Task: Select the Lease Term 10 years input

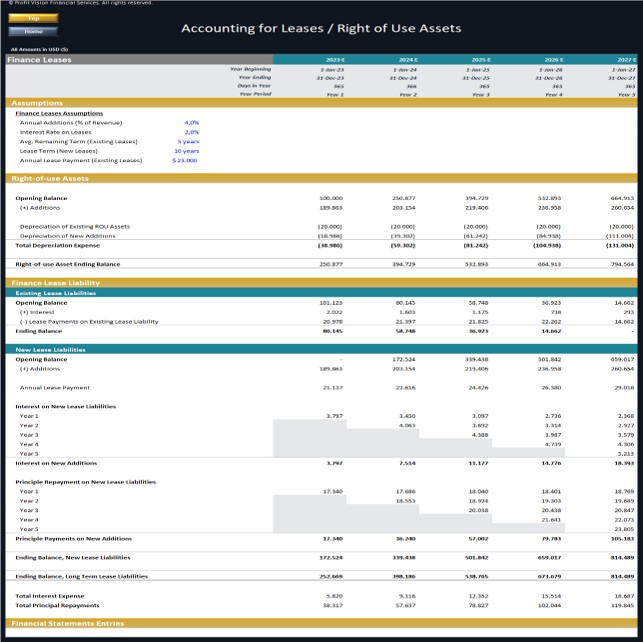Action: pos(187,151)
